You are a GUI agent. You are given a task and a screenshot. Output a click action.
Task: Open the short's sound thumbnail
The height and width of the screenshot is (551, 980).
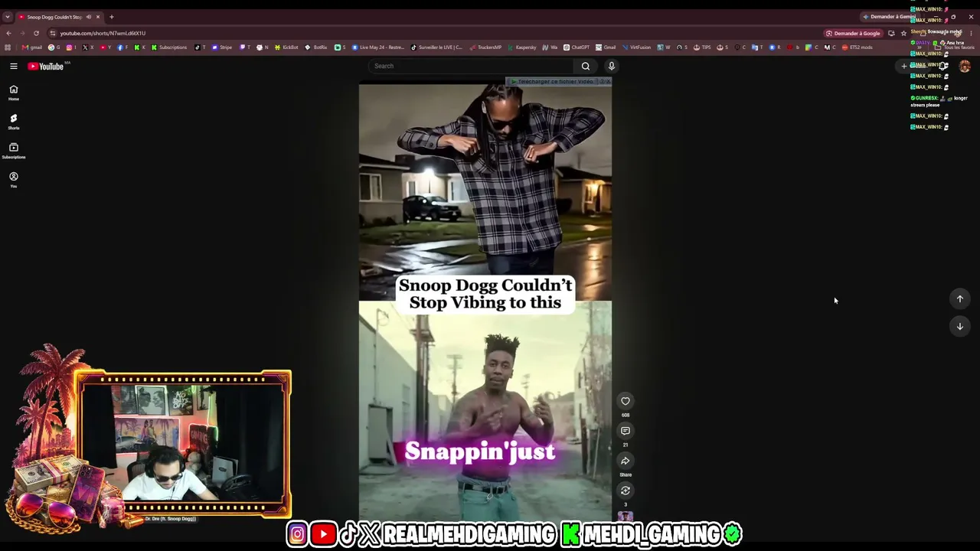coord(626,516)
